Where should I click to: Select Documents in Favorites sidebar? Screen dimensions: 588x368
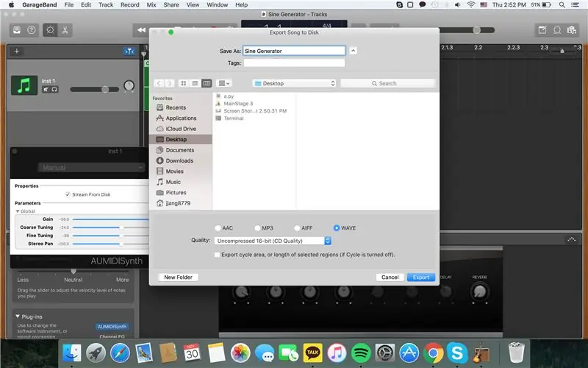(x=181, y=150)
